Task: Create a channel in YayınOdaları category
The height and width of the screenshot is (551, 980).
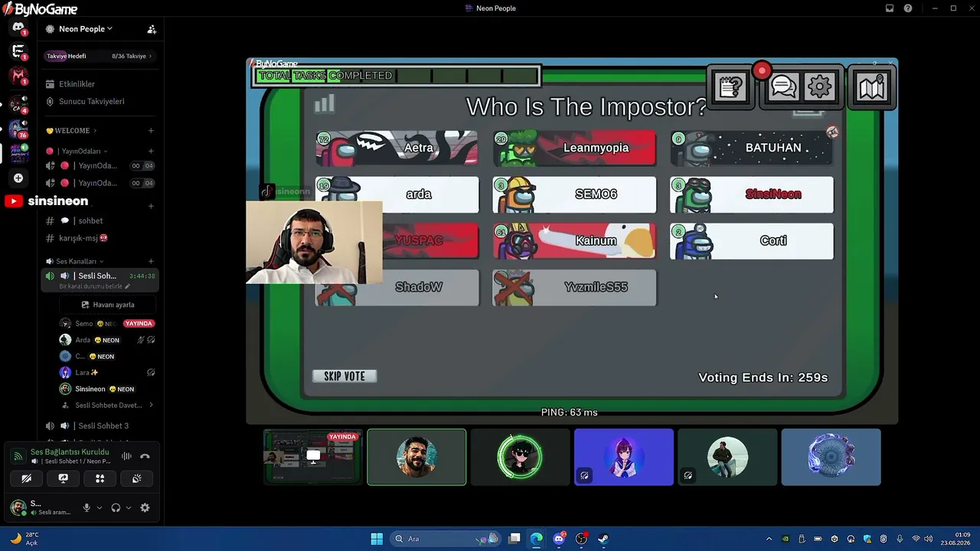Action: pyautogui.click(x=151, y=152)
